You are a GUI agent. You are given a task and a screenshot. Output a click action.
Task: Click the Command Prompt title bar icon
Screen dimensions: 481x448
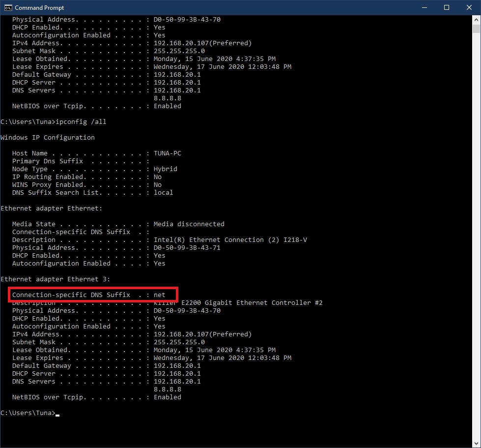point(8,7)
